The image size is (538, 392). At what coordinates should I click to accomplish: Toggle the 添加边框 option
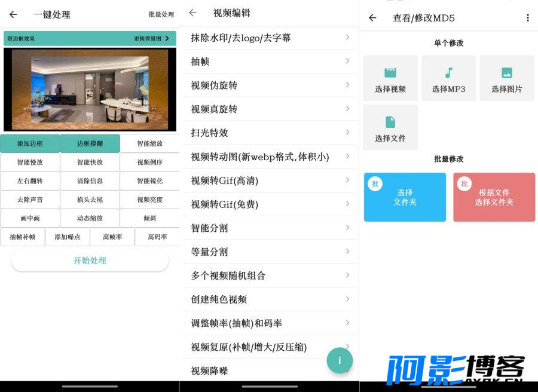coord(30,143)
